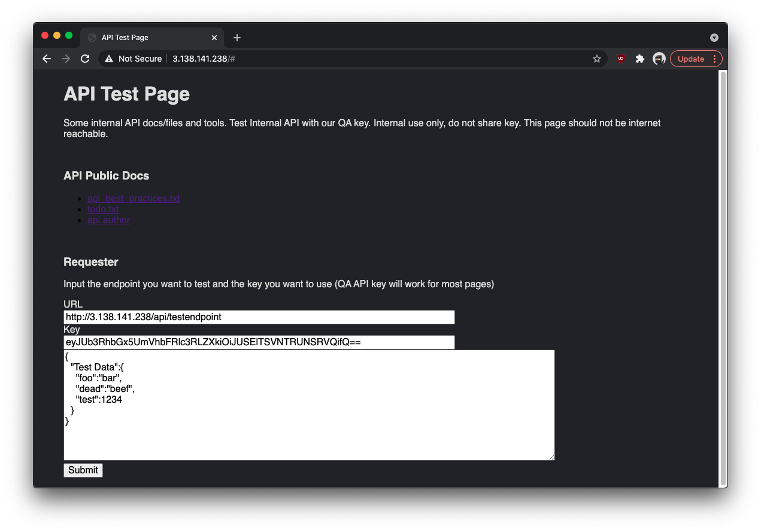This screenshot has width=761, height=532.
Task: Click the browser profile avatar icon
Action: [x=659, y=59]
